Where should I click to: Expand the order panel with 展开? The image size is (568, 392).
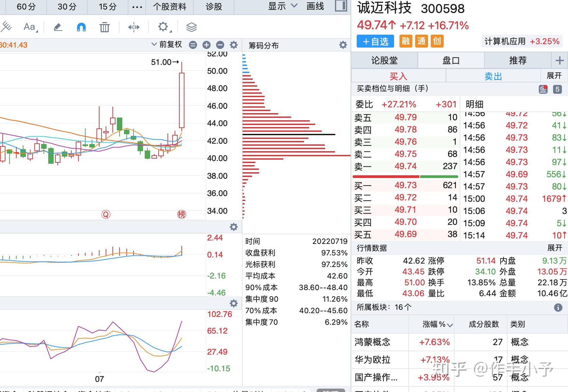click(554, 75)
